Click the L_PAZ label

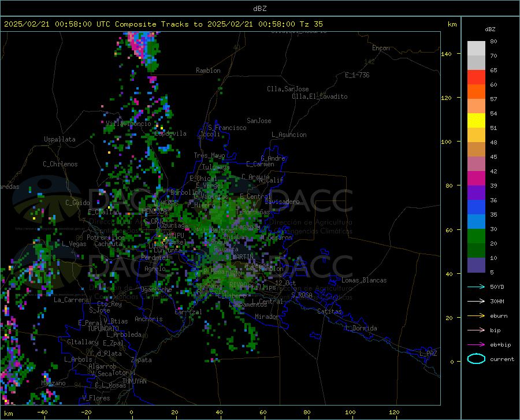(428, 354)
